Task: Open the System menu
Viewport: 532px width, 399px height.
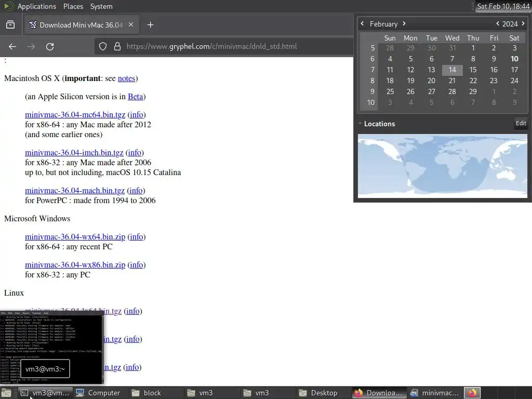Action: (101, 6)
